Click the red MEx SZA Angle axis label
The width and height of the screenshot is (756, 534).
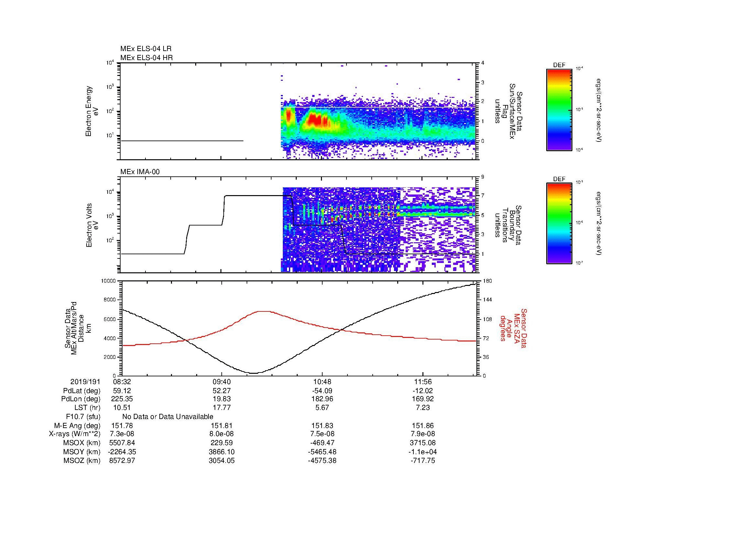513,328
